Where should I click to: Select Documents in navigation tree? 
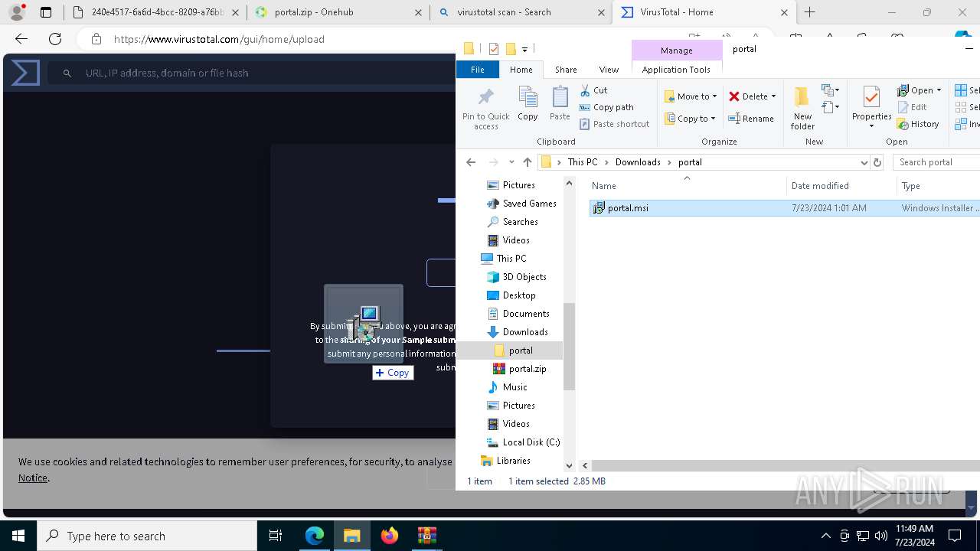point(525,314)
